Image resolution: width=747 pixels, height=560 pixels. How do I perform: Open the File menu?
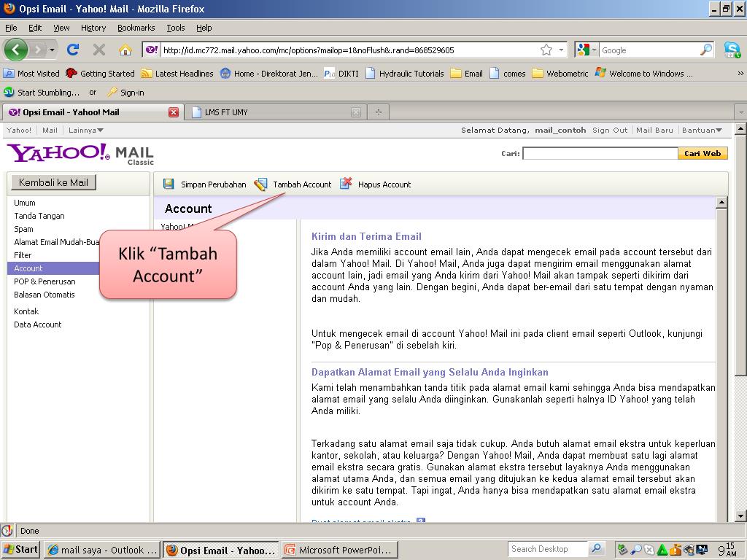(11, 28)
